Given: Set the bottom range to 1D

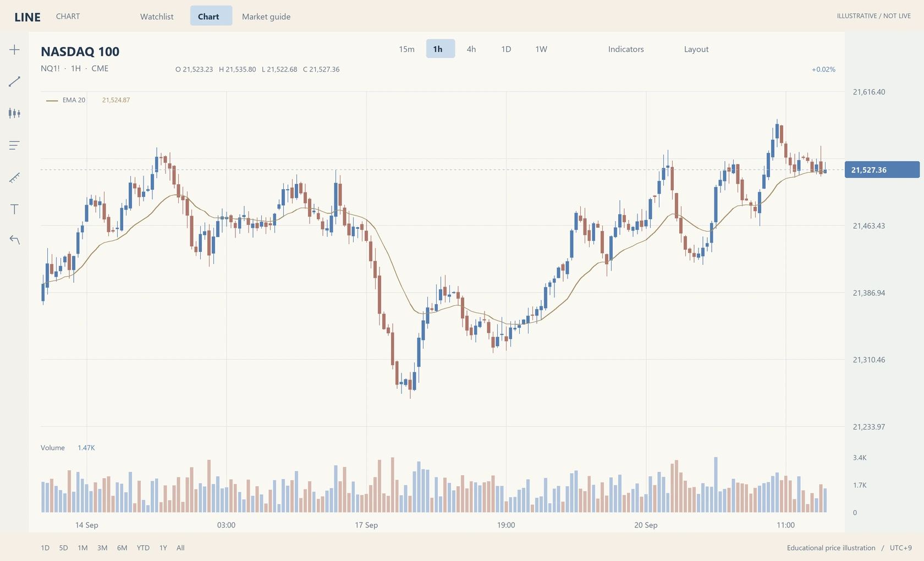Looking at the screenshot, I should click(45, 548).
